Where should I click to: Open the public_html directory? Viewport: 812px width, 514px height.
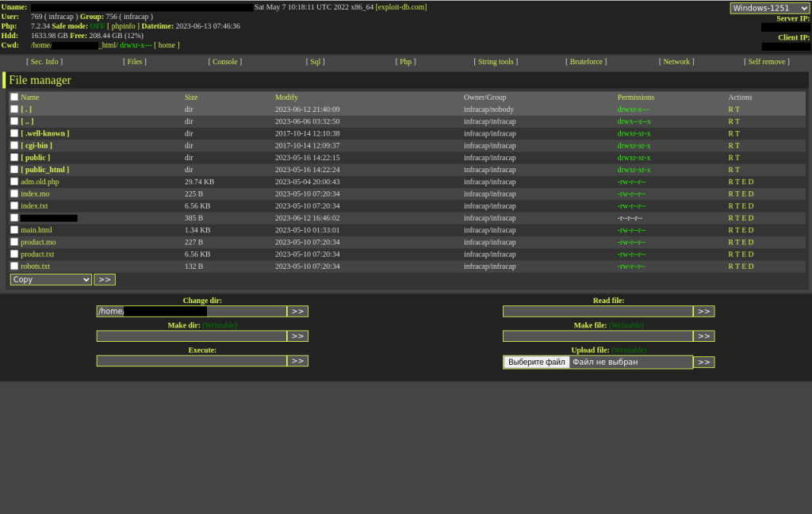point(45,170)
